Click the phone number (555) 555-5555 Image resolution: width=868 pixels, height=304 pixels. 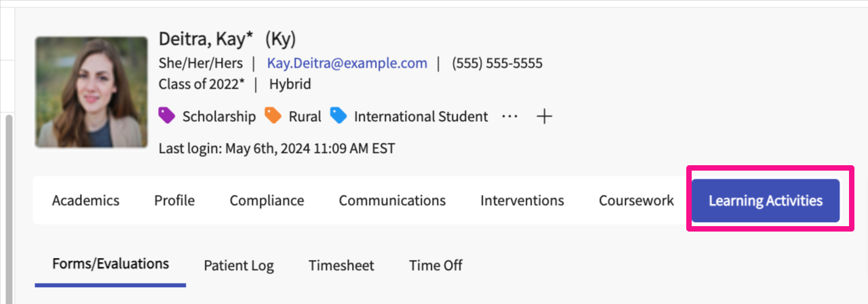(497, 64)
